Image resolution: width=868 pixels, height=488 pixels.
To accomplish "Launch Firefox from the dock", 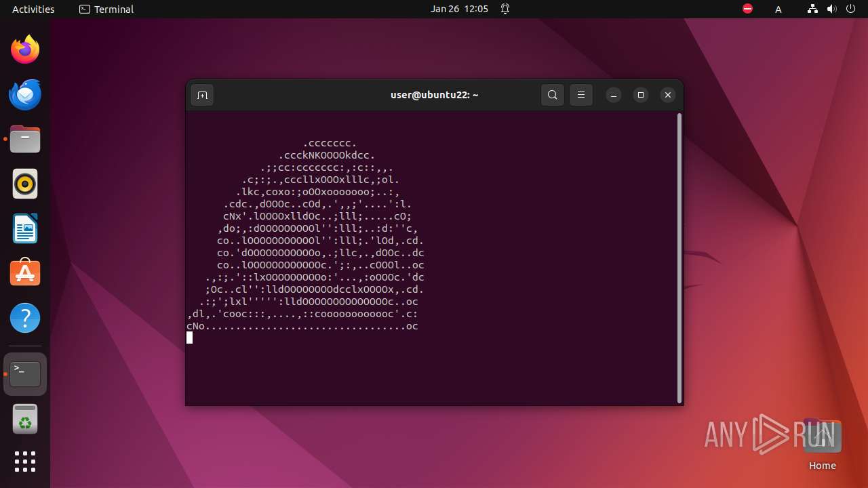I will [25, 49].
